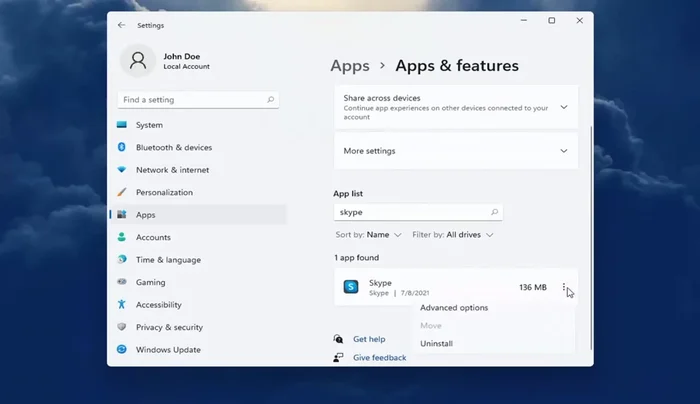The image size is (700, 404).
Task: Select the Network & internet wifi icon
Action: pos(122,170)
